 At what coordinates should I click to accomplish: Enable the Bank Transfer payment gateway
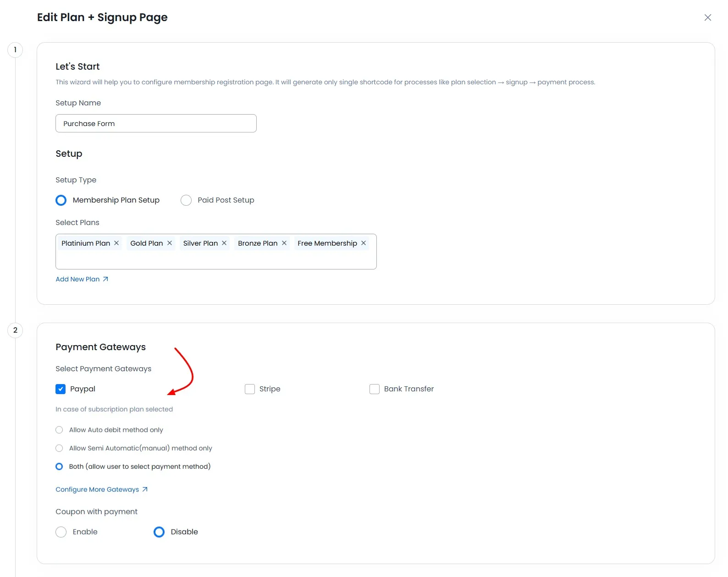click(x=374, y=389)
